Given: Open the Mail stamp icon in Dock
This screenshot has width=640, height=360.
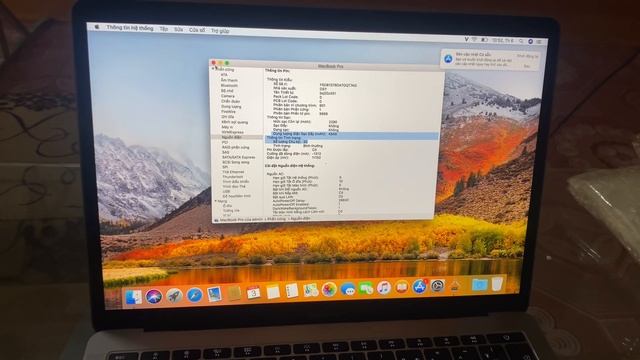Looking at the screenshot, I should tap(214, 294).
